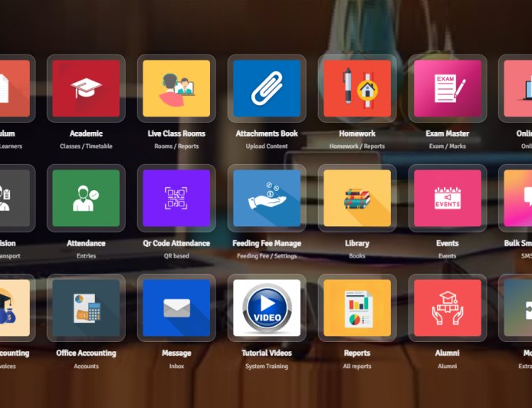Click 'Books' subtitle under Library
This screenshot has height=408, width=532.
357,256
